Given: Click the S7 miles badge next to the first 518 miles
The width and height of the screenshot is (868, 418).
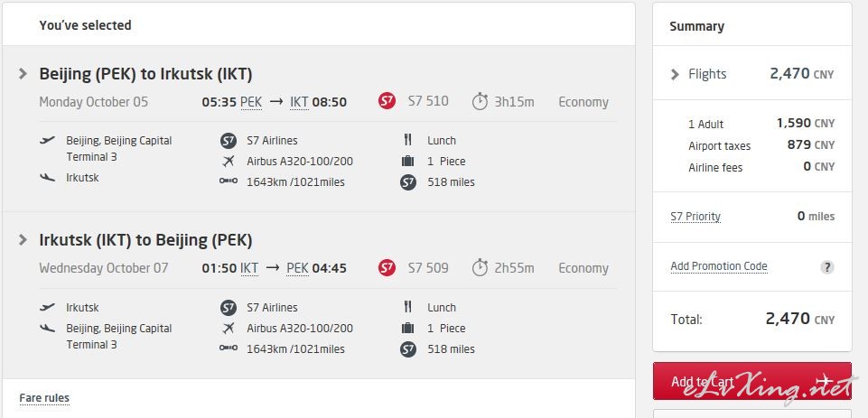Looking at the screenshot, I should 408,182.
